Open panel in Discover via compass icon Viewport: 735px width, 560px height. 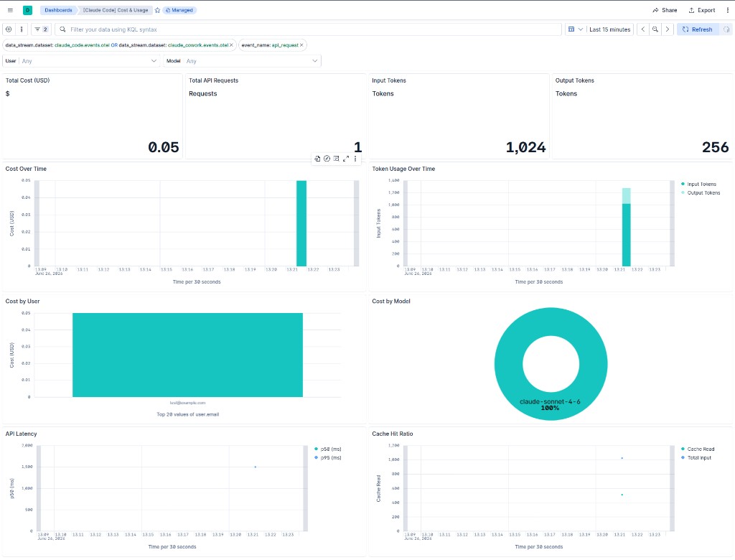click(x=327, y=159)
